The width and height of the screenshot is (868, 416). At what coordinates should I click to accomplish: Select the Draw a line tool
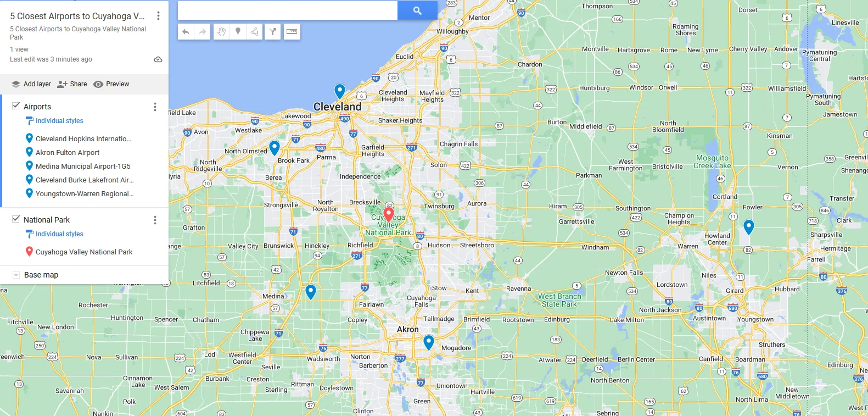(x=255, y=32)
